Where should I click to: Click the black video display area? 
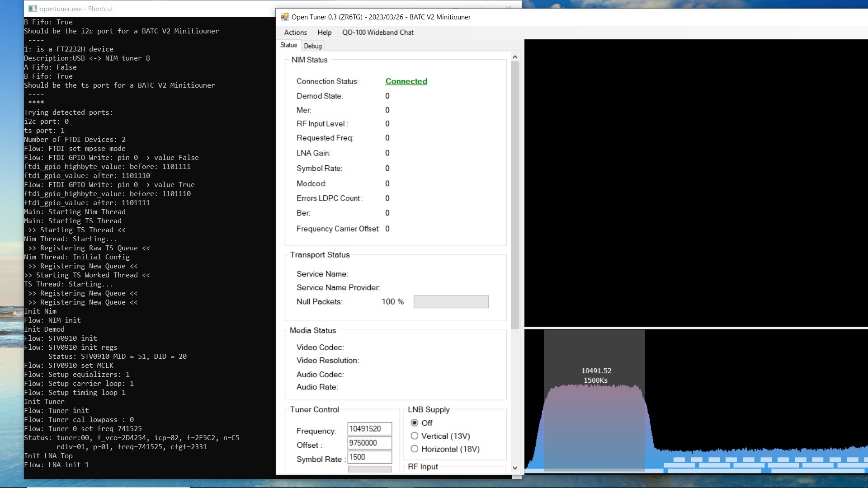click(x=696, y=183)
